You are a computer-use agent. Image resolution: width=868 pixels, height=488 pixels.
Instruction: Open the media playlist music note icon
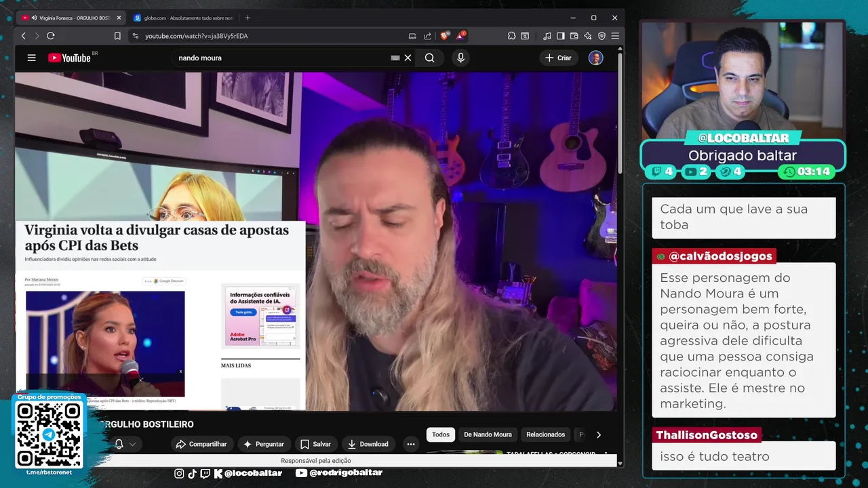pyautogui.click(x=547, y=36)
